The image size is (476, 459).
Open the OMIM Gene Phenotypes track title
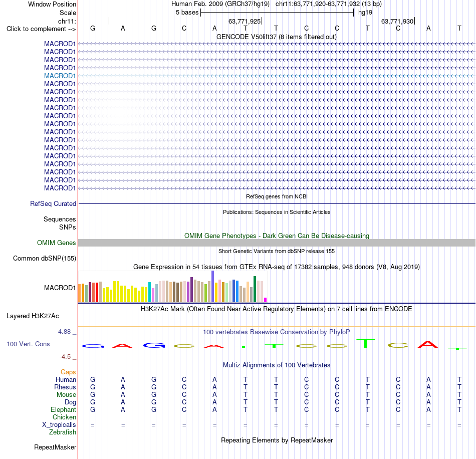[277, 236]
